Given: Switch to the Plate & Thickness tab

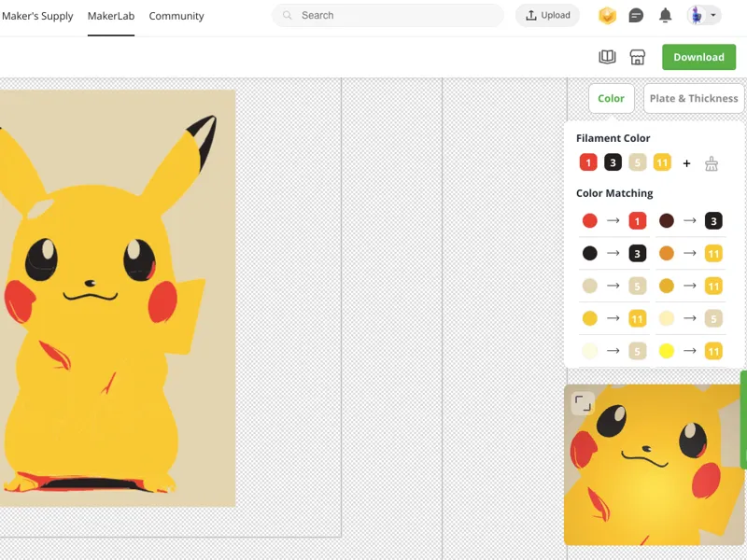Looking at the screenshot, I should coord(694,99).
